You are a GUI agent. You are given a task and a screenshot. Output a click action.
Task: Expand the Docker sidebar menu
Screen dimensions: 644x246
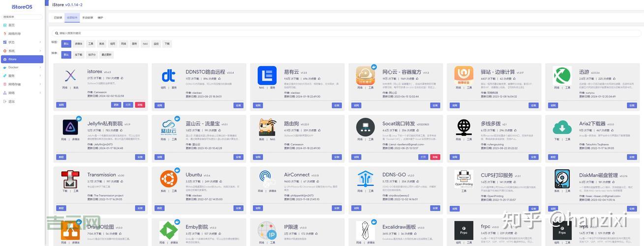click(x=22, y=67)
